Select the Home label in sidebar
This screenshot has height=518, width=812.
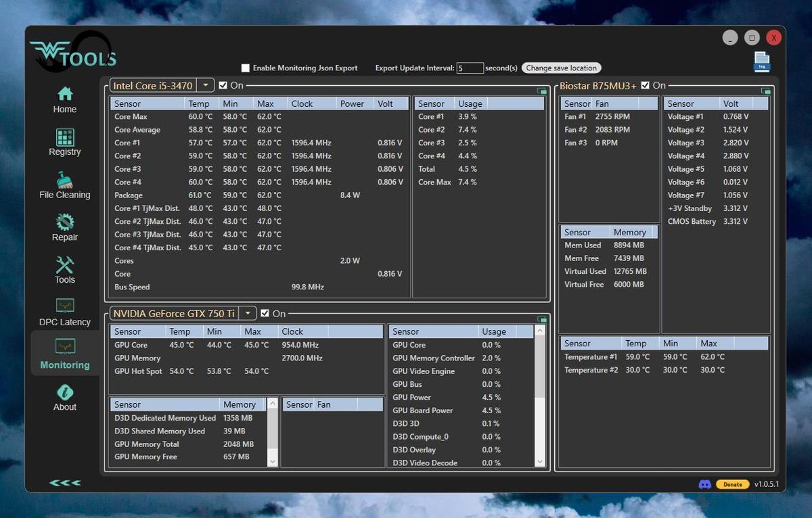point(65,110)
